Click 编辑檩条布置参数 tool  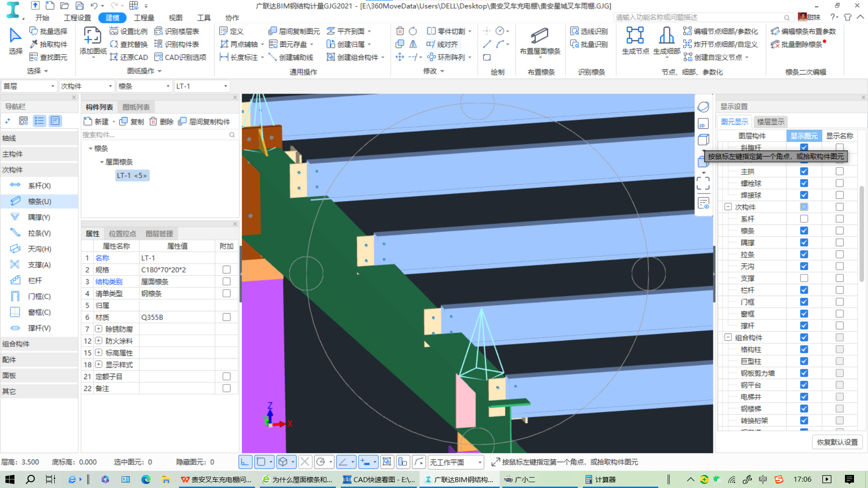click(x=803, y=31)
